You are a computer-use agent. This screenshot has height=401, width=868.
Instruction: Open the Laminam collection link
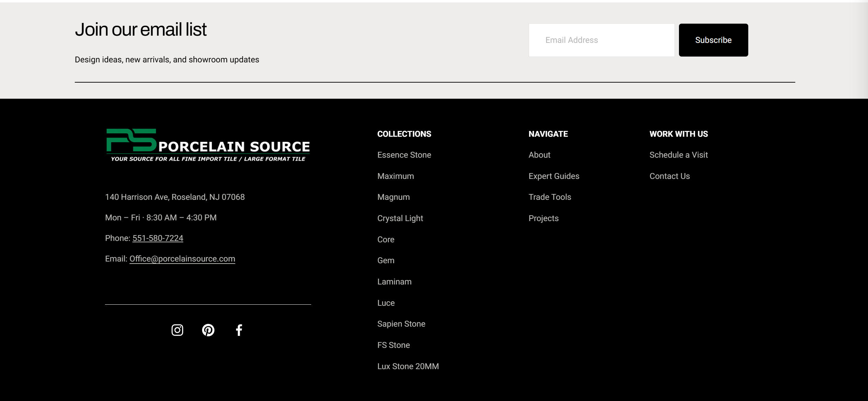coord(394,282)
